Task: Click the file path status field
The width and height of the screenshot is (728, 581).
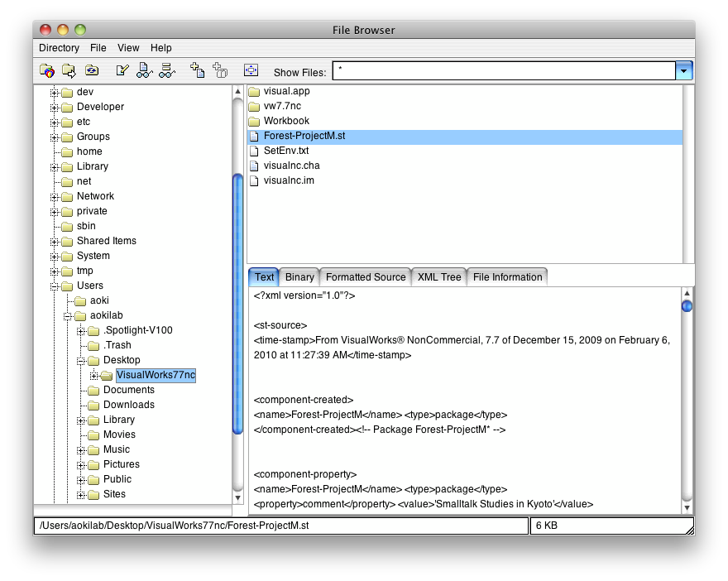Action: coord(281,526)
